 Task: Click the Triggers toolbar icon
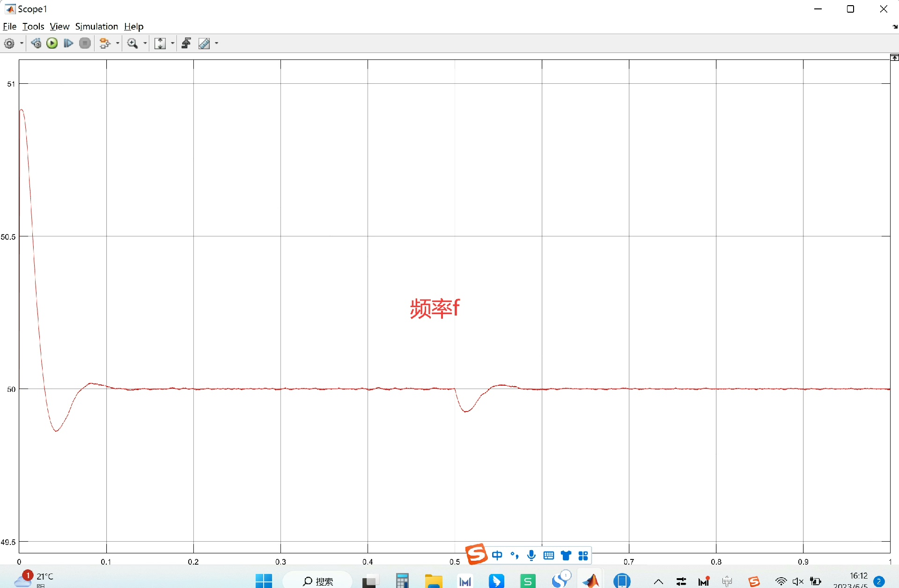186,44
